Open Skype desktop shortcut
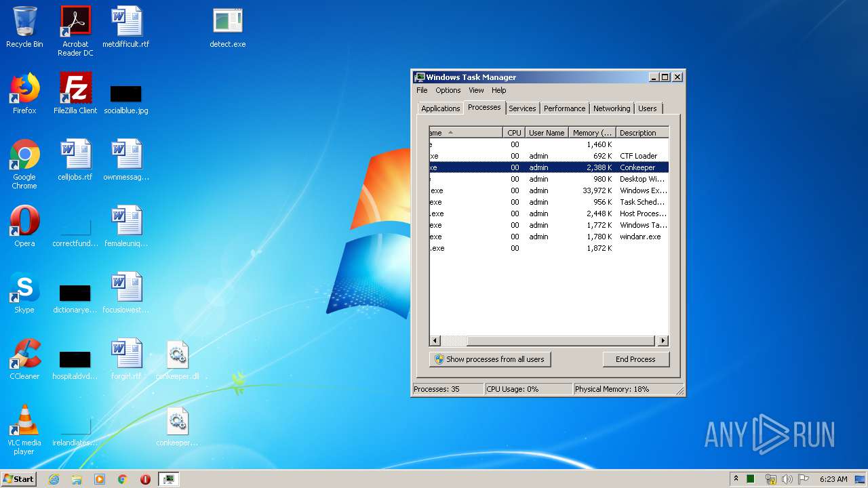868x488 pixels. [24, 293]
